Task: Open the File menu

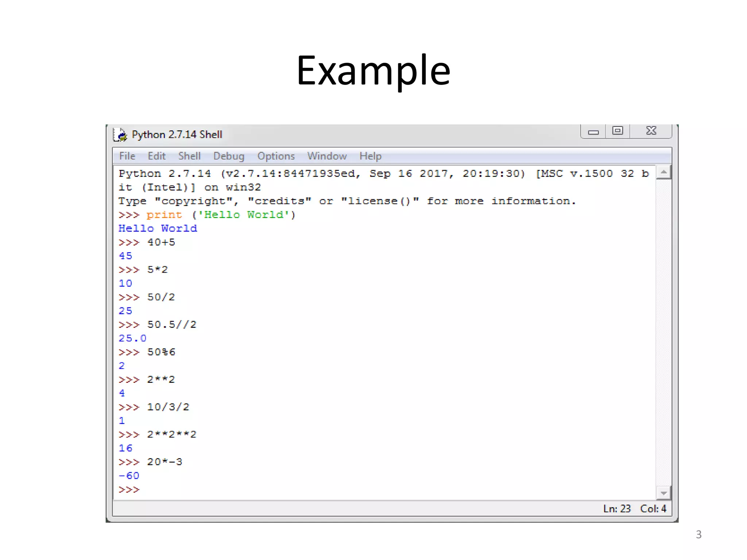Action: (127, 156)
